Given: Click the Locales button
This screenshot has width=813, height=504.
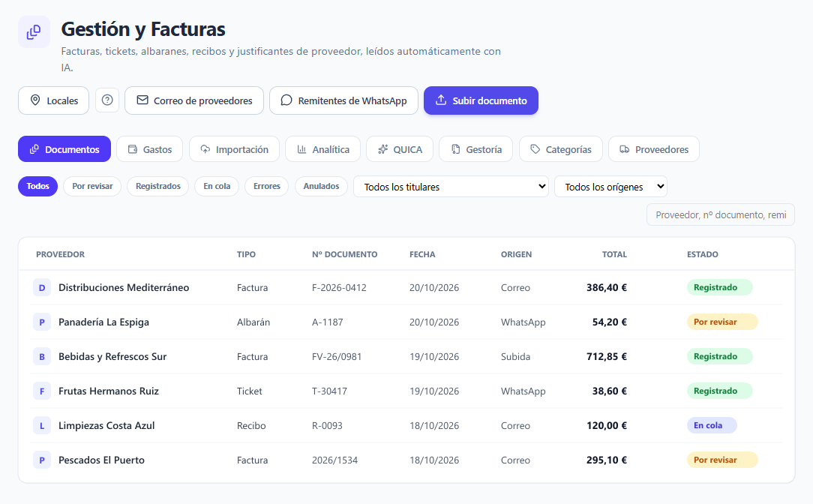Looking at the screenshot, I should pyautogui.click(x=53, y=100).
